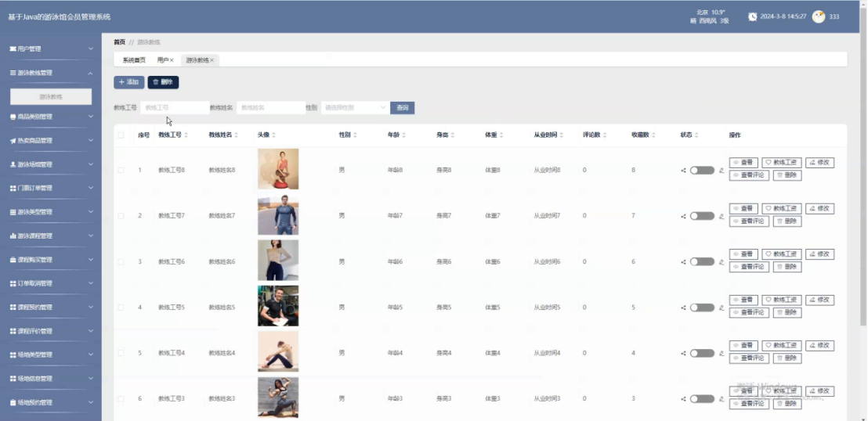Sort table by 从业时间 column arrows
The height and width of the screenshot is (421, 868).
coord(562,135)
